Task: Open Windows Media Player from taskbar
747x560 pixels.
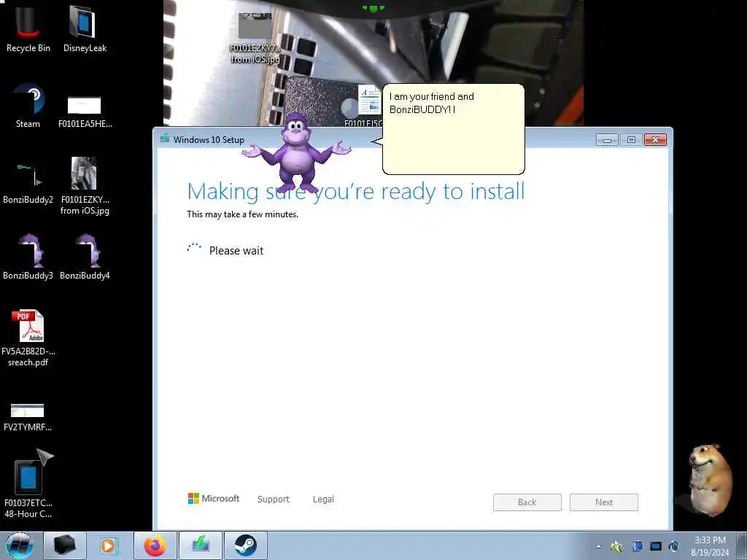Action: coord(109,545)
